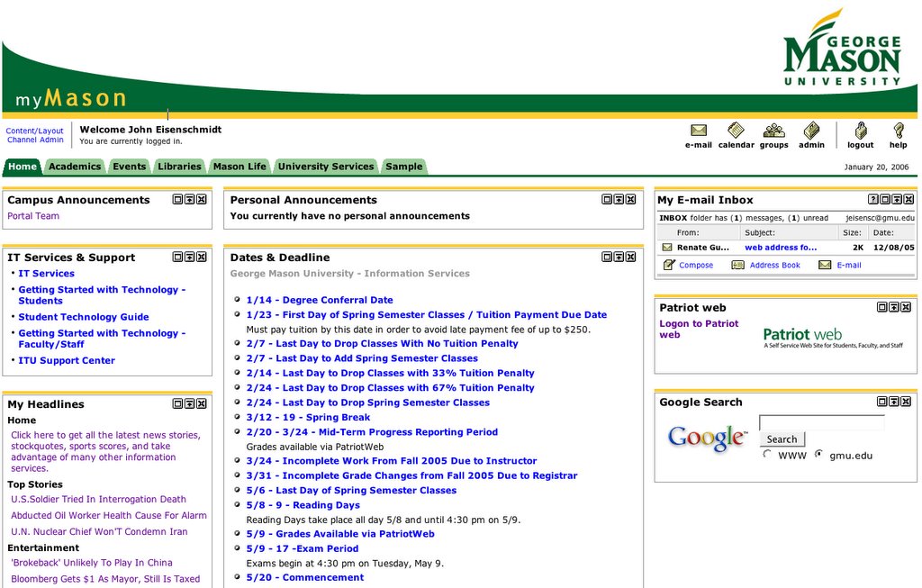
Task: Open the 'web address fo...' message subject
Action: click(781, 248)
